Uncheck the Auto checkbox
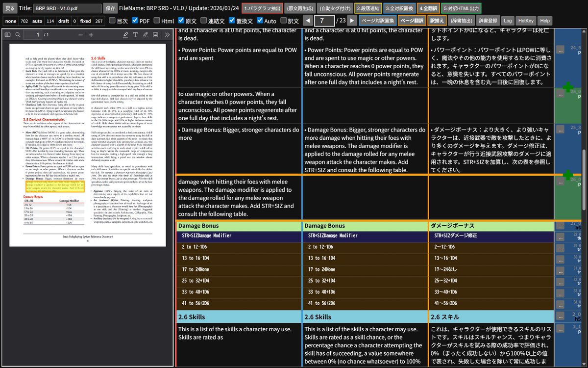Image resolution: width=588 pixels, height=368 pixels. (260, 21)
